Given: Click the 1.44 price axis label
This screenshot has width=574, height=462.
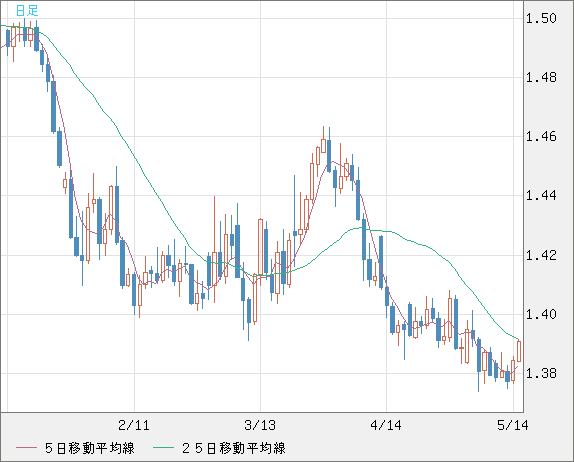Looking at the screenshot, I should [x=541, y=195].
